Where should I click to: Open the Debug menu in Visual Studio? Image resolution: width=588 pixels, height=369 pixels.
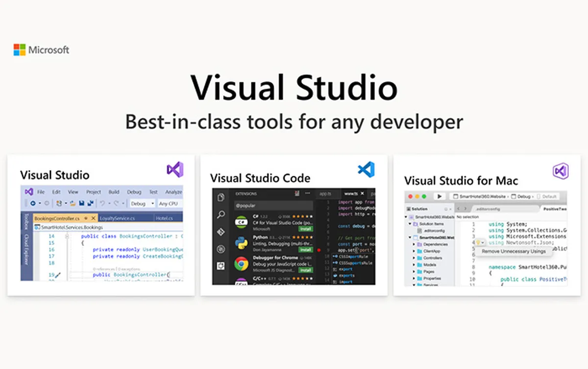134,192
